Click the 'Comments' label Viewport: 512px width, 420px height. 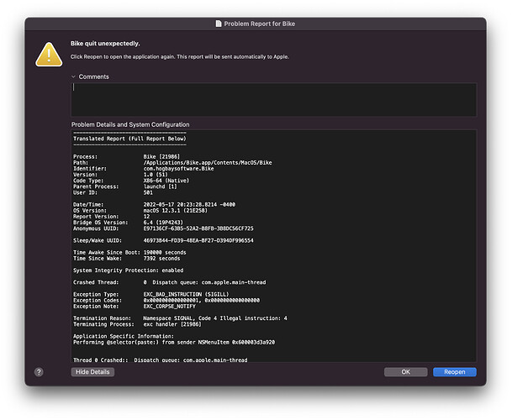click(93, 76)
